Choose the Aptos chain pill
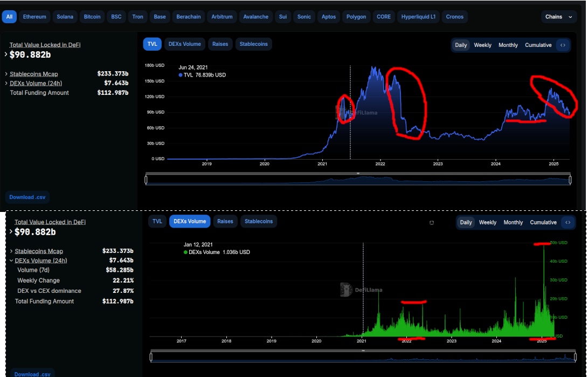 [x=329, y=17]
